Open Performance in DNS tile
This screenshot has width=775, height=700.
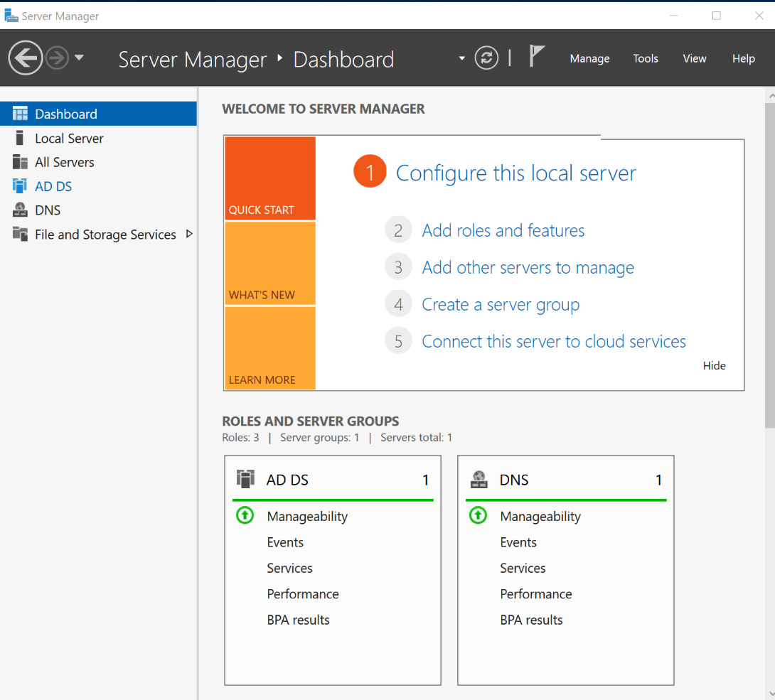pos(536,594)
